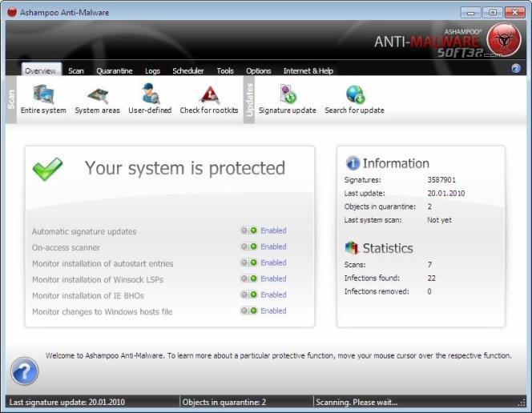Click Enabled link beside IE BHOs
532x413 pixels.
coord(273,295)
